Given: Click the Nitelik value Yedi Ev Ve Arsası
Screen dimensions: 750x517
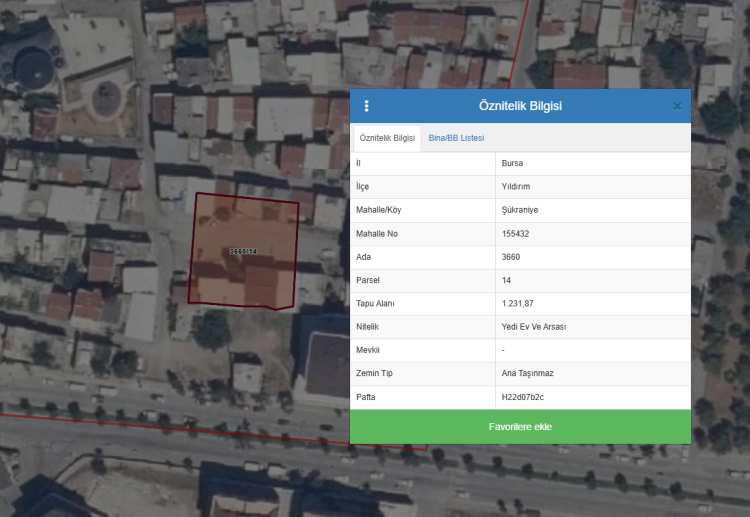Looking at the screenshot, I should pyautogui.click(x=534, y=327).
